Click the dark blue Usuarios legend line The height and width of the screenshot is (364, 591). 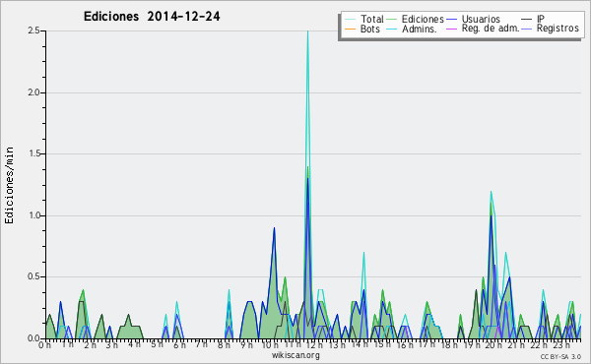pos(451,20)
